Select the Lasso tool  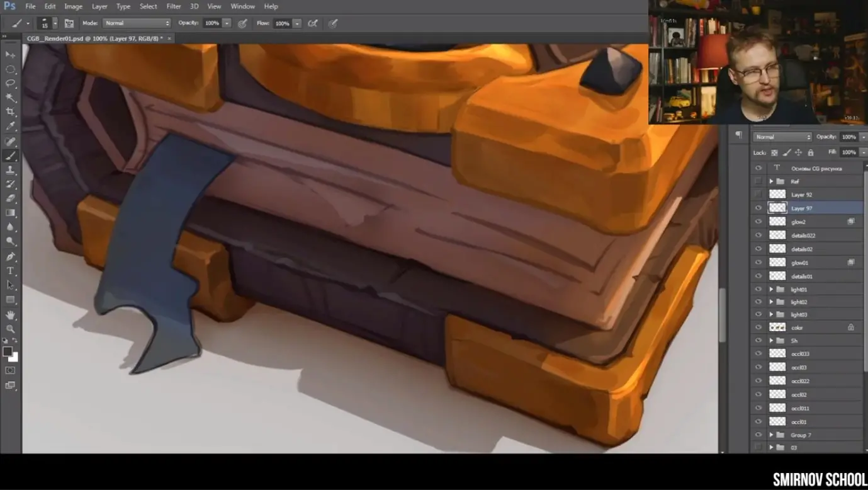pos(11,83)
